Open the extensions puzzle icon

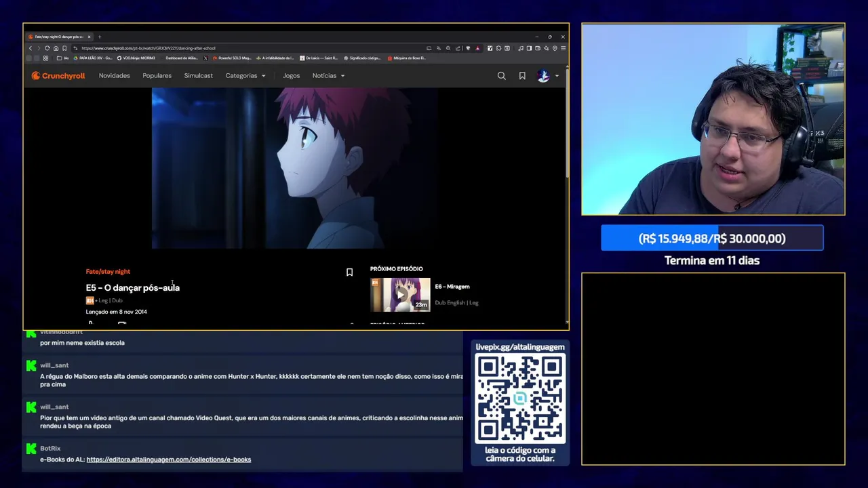498,48
